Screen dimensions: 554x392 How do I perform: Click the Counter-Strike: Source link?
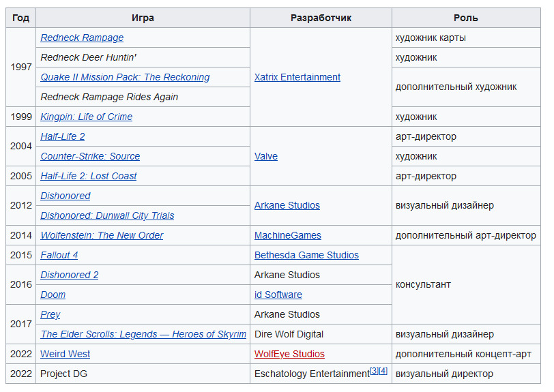coord(90,156)
